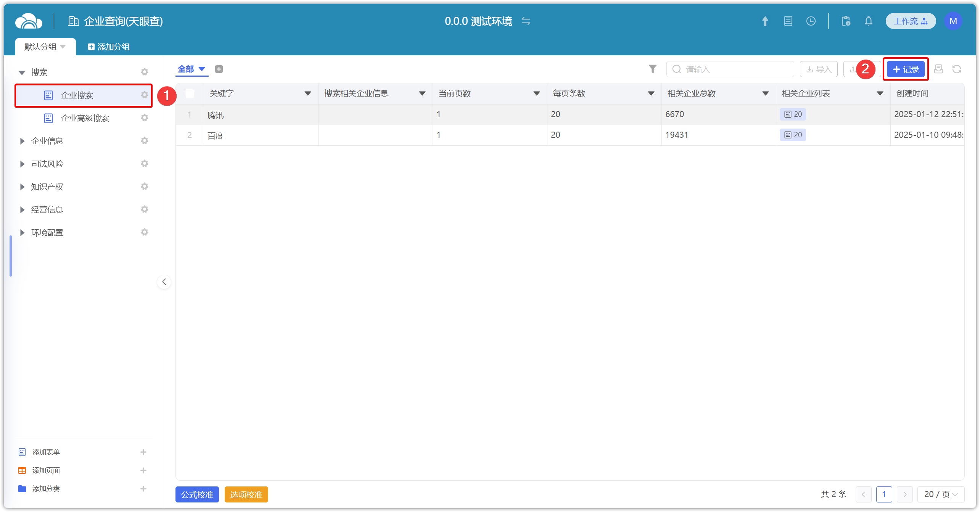Click the 导入 button
The width and height of the screenshot is (980, 512).
click(x=818, y=69)
